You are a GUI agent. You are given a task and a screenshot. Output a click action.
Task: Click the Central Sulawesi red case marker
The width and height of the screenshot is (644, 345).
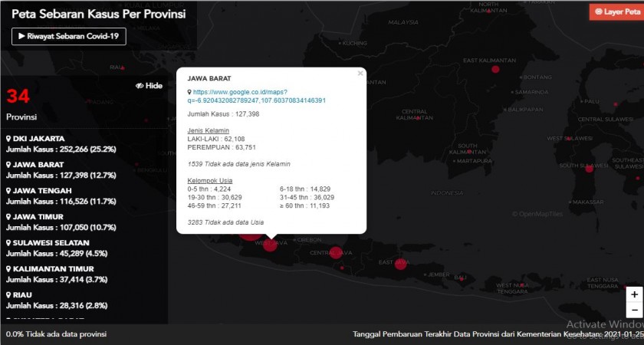[x=615, y=104]
